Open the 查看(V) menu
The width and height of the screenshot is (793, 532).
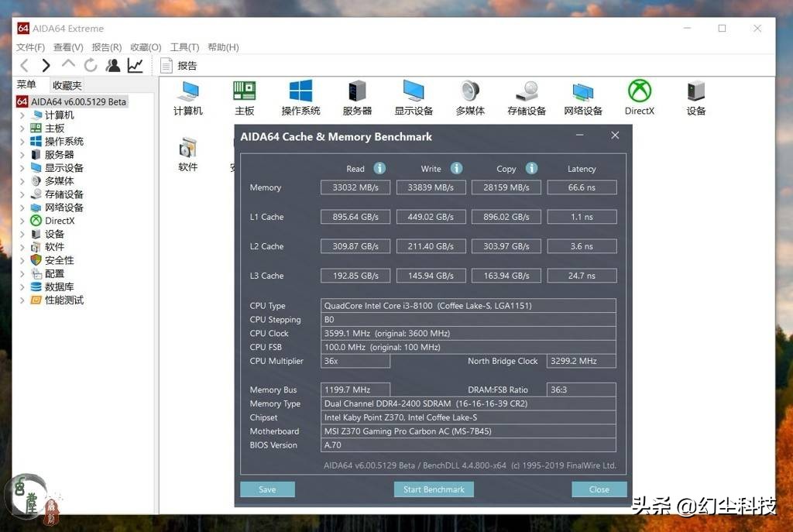coord(68,47)
